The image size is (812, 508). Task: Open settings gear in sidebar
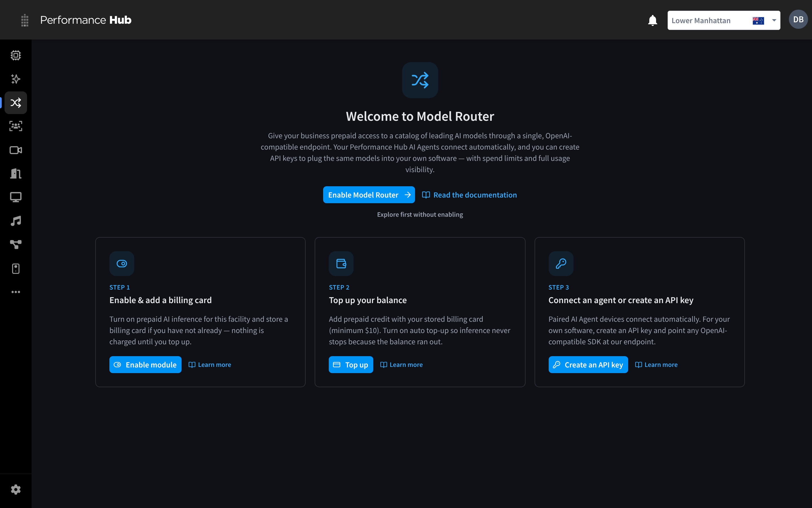coord(16,490)
